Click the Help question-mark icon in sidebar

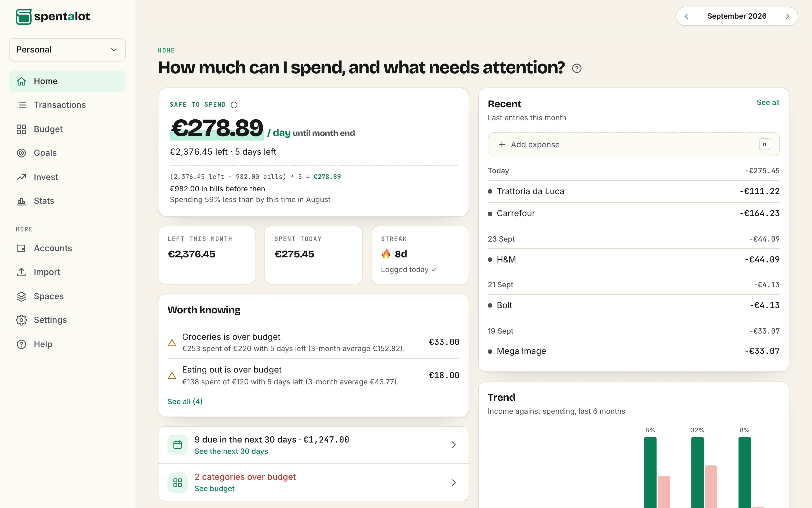click(x=21, y=344)
